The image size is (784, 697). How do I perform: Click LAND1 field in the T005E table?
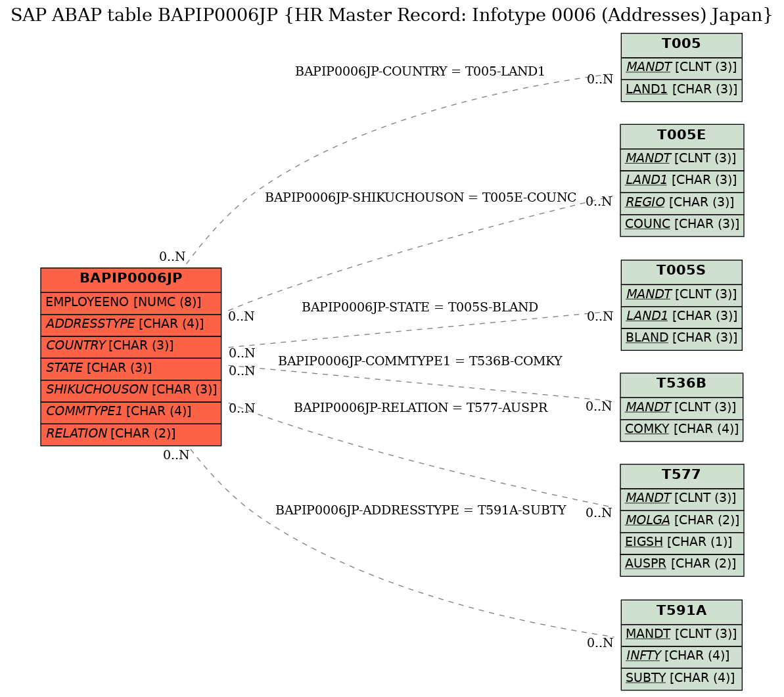click(x=681, y=181)
